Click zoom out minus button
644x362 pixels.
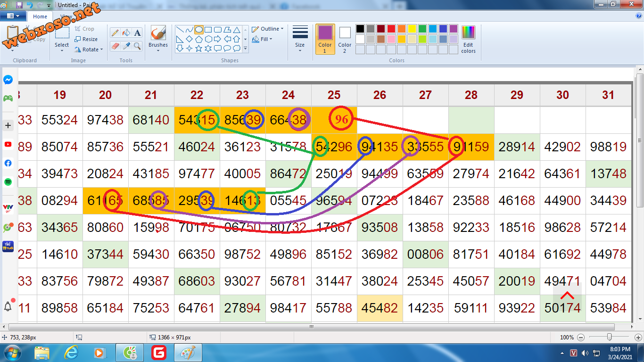580,337
